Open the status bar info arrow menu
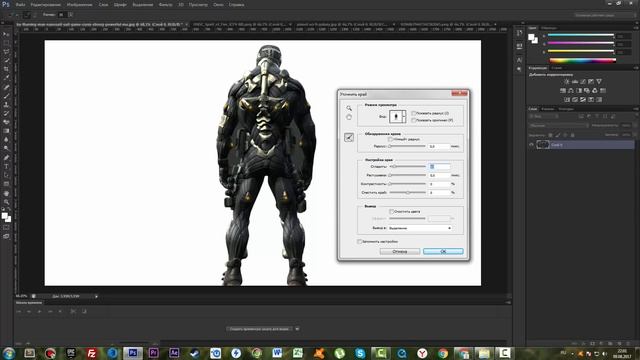640x360 pixels. (96, 296)
